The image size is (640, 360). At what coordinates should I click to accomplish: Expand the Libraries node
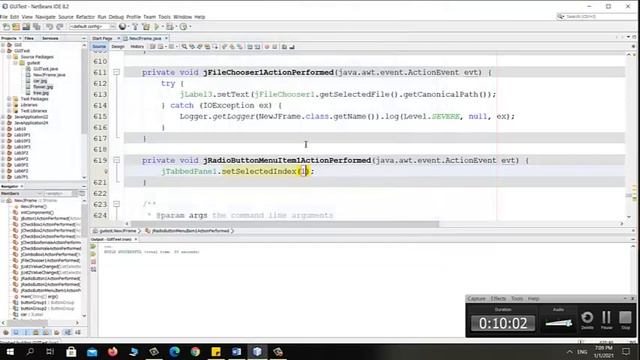[9, 105]
